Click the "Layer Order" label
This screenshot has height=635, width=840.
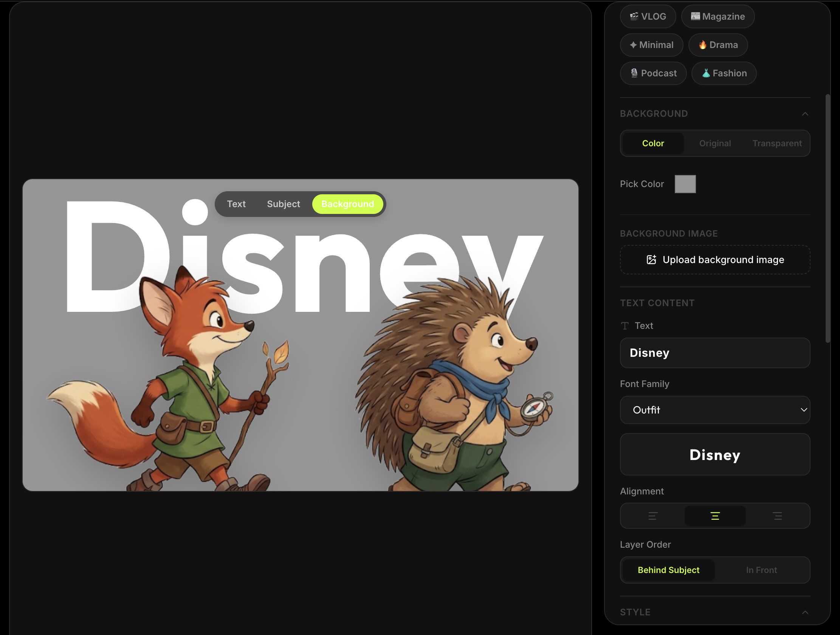[645, 545]
